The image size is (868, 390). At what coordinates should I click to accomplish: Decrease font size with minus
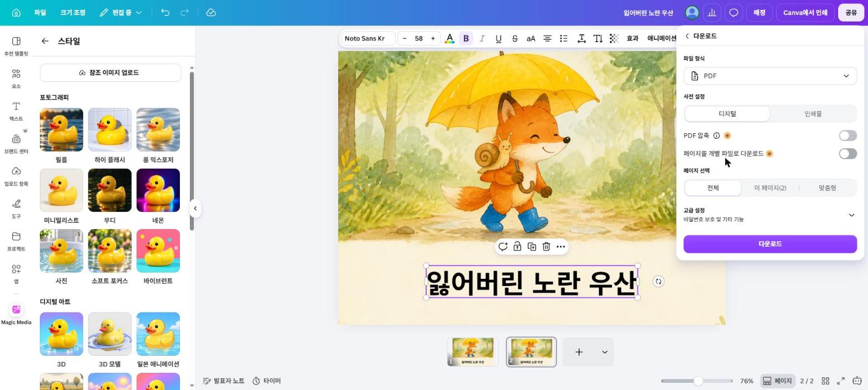tap(405, 38)
